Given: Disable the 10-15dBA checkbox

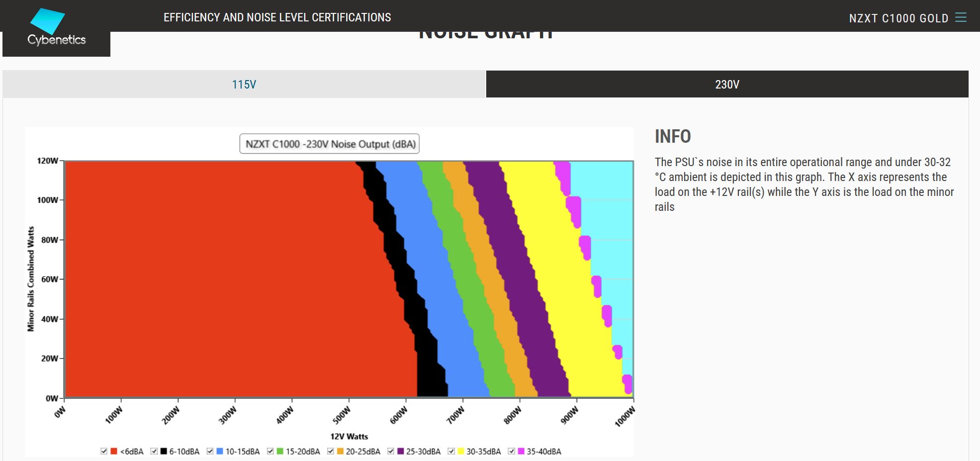Looking at the screenshot, I should [x=210, y=451].
